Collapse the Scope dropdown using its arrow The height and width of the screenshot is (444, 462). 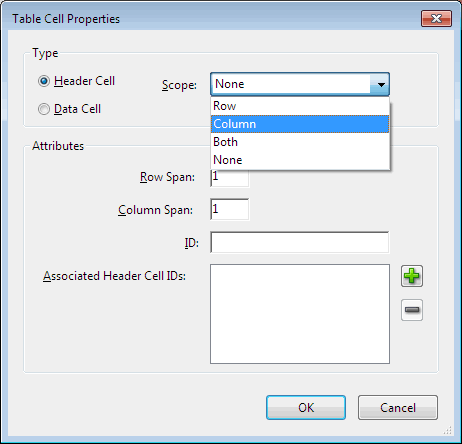[380, 84]
